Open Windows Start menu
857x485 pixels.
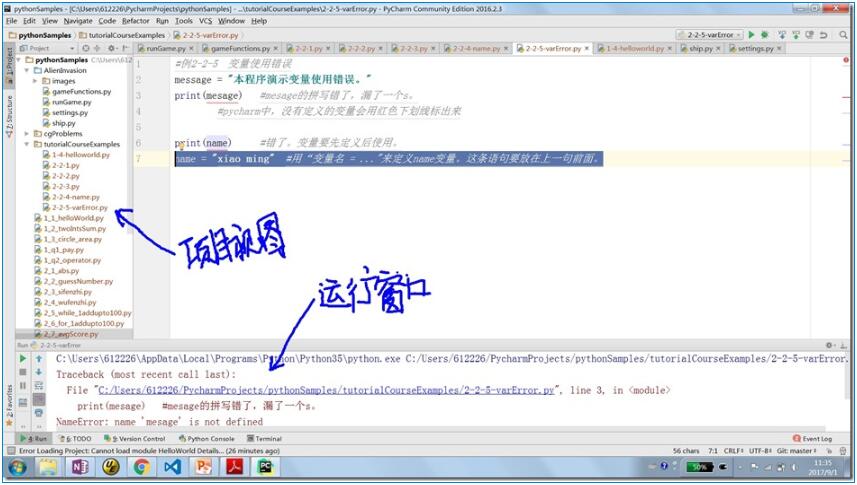pos(17,467)
